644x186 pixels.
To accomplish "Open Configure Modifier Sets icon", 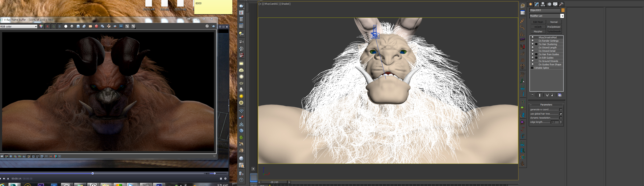I will point(560,95).
